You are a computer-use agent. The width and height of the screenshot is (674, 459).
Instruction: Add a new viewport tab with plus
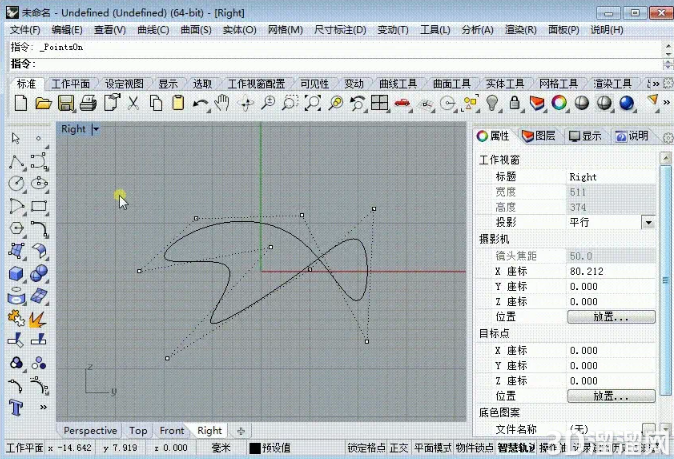(x=241, y=431)
